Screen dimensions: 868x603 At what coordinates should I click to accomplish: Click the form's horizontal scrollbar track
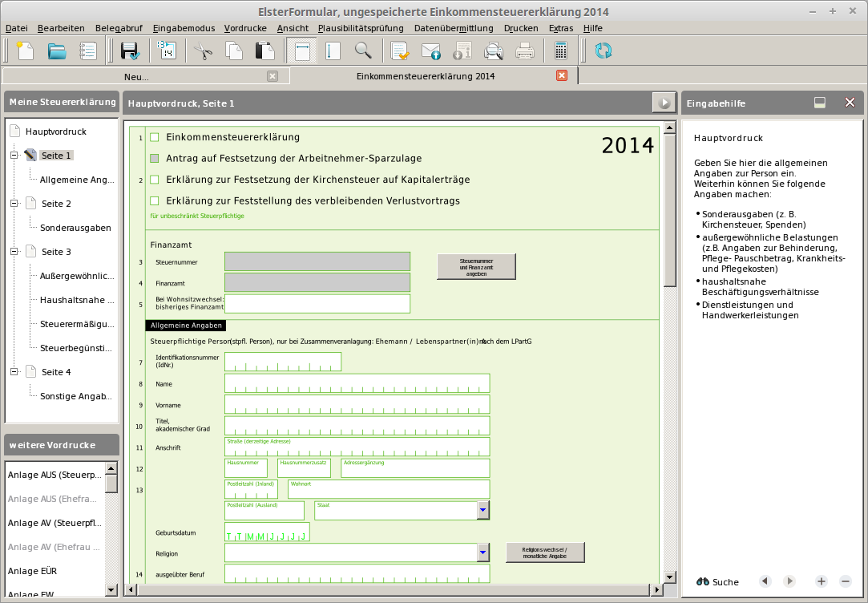pyautogui.click(x=394, y=589)
